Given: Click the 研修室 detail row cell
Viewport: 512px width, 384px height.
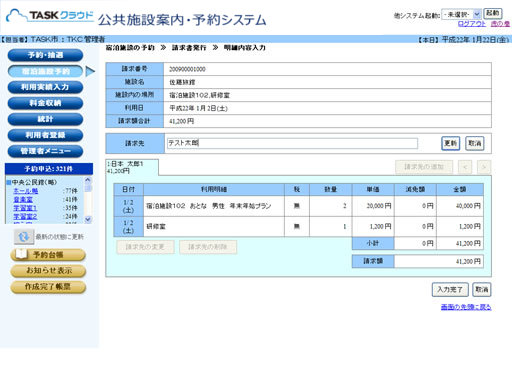Looking at the screenshot, I should (x=214, y=227).
